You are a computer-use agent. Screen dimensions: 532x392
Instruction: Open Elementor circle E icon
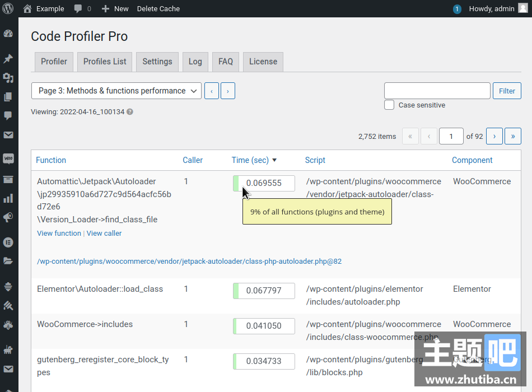point(8,242)
